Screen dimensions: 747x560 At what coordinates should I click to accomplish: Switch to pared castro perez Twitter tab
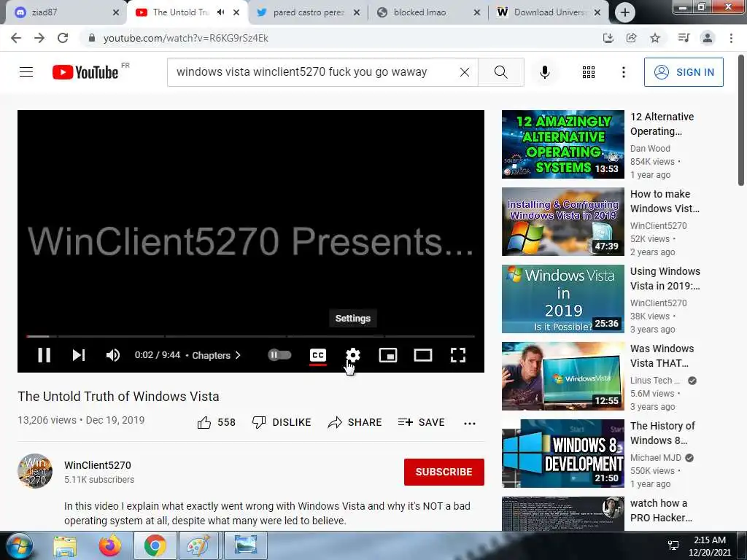(308, 12)
